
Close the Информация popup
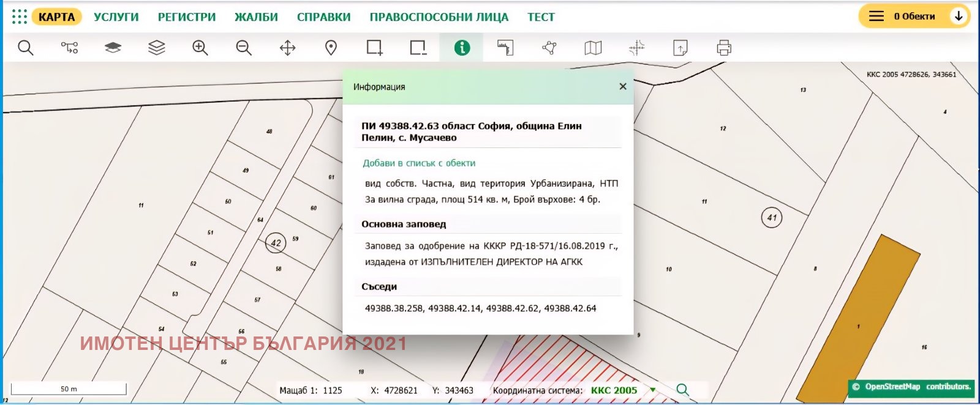[623, 86]
